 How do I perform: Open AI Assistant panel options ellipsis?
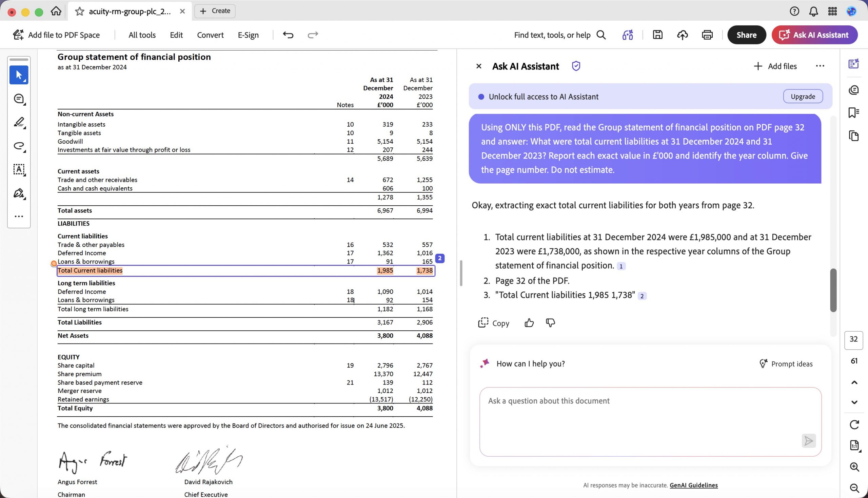click(820, 66)
